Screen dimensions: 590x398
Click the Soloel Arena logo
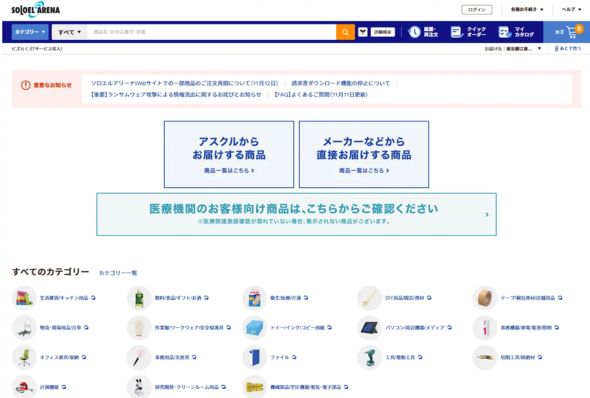[36, 10]
